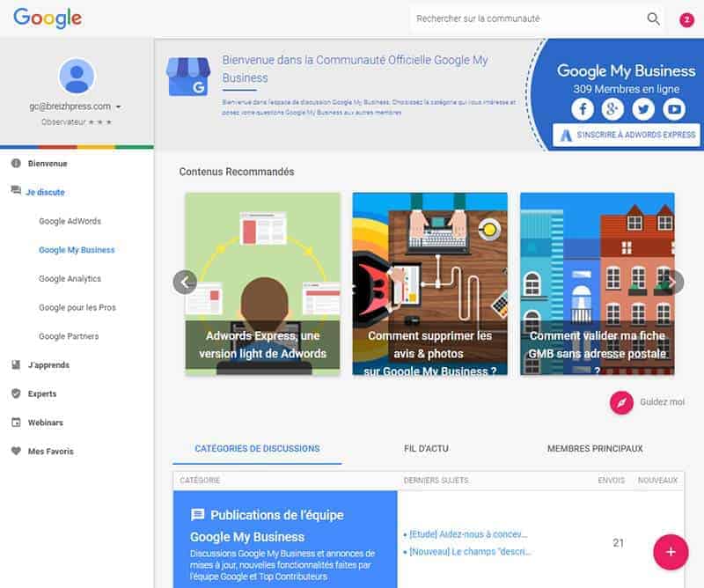Open the [Nouveau] Le champs descri... topic
704x588 pixels.
(x=470, y=551)
